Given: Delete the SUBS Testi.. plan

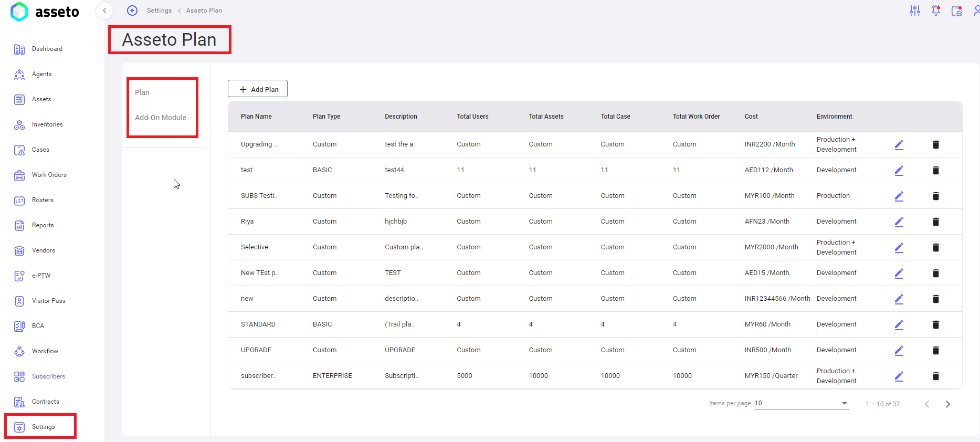Looking at the screenshot, I should (x=936, y=196).
